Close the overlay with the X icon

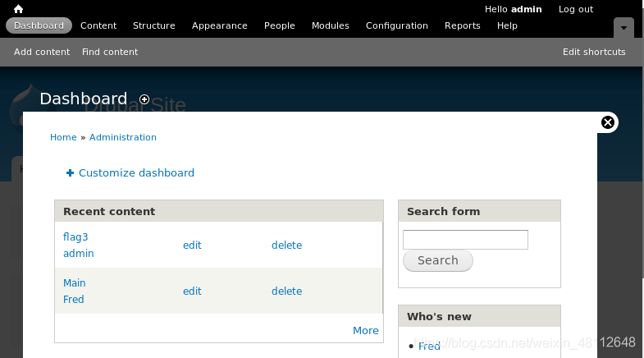608,122
